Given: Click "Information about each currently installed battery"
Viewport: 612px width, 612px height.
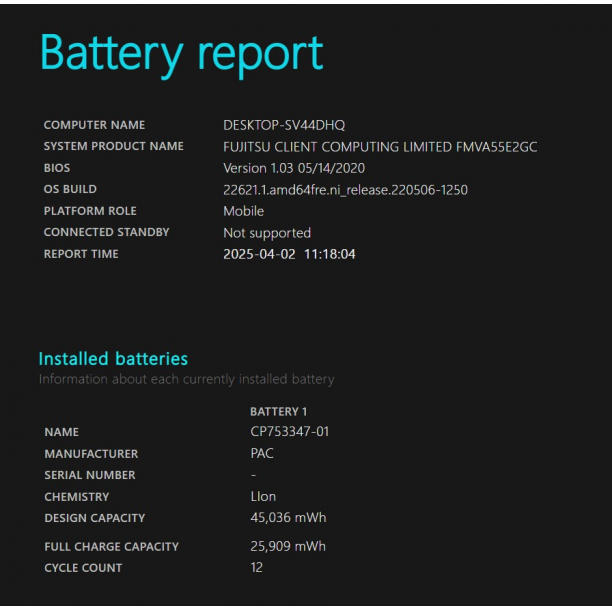Looking at the screenshot, I should click(x=187, y=379).
